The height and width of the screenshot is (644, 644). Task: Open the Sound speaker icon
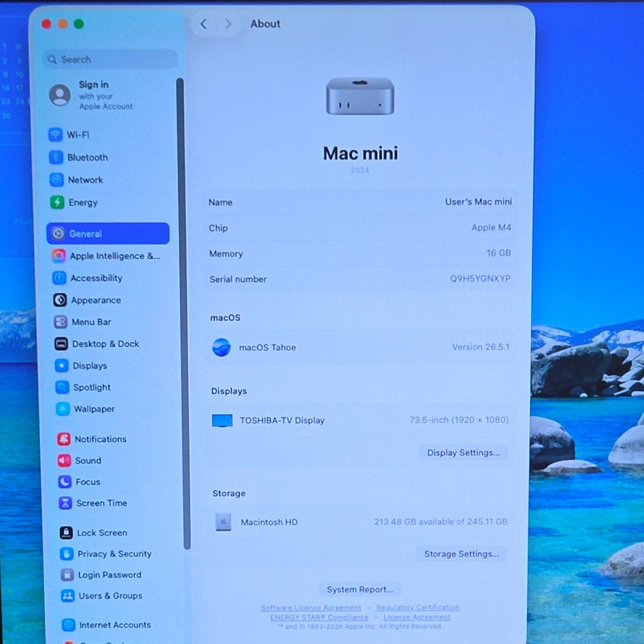[64, 460]
